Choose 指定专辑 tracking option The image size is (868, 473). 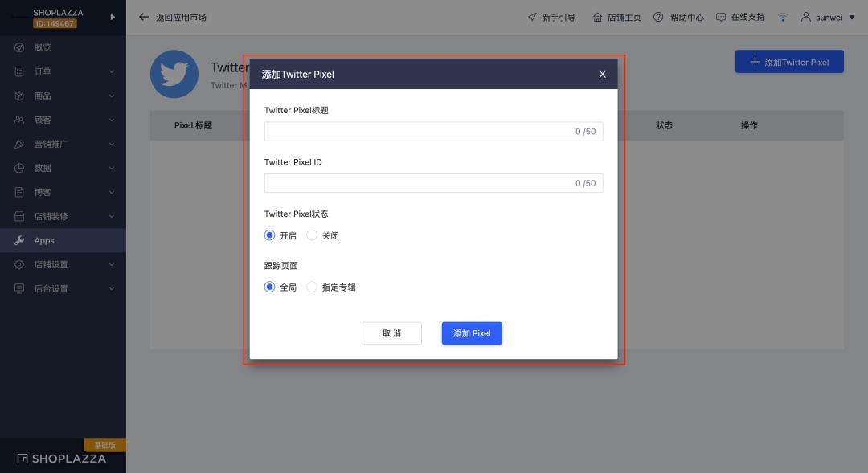point(311,286)
